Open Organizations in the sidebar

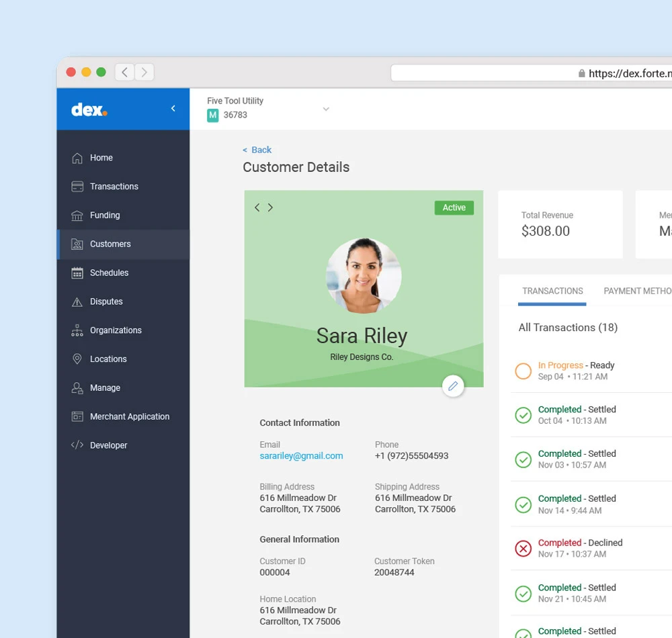click(x=123, y=330)
